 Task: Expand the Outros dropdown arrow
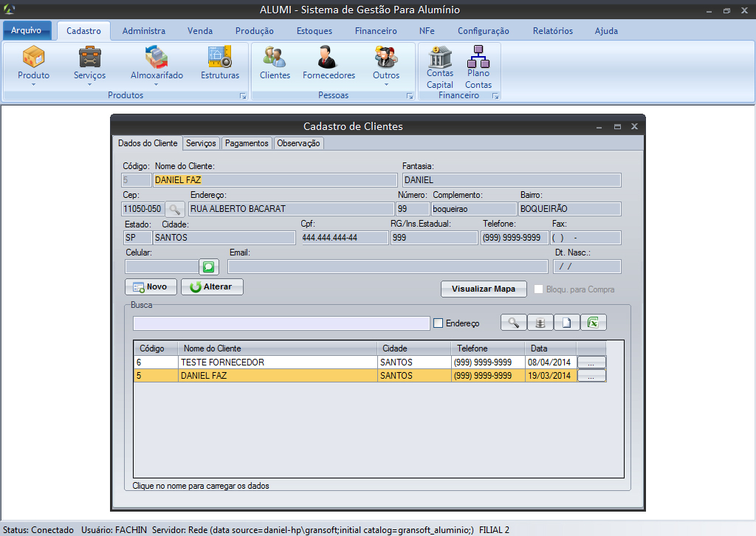tap(386, 85)
